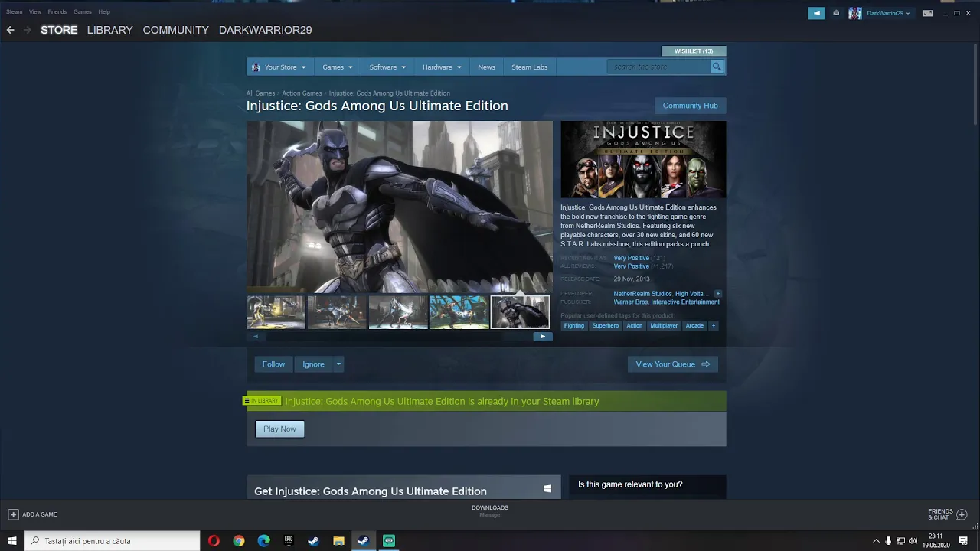This screenshot has width=980, height=551.
Task: Open the Community Hub
Action: (690, 106)
